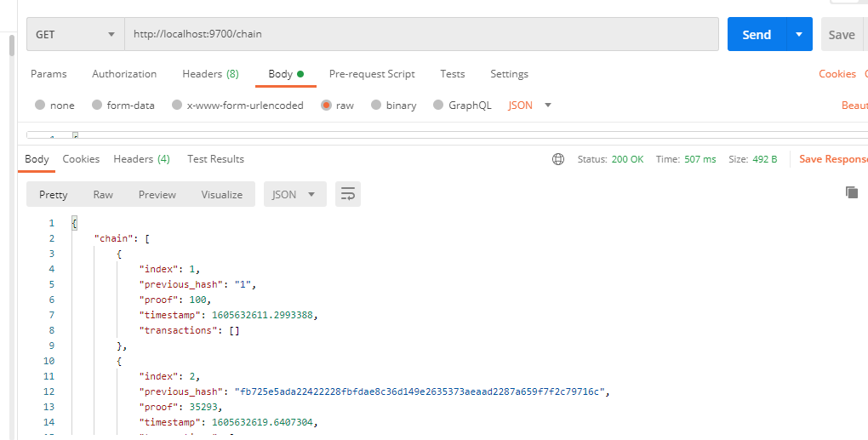Open the response JSON format dropdown
The height and width of the screenshot is (440, 868).
(x=295, y=194)
